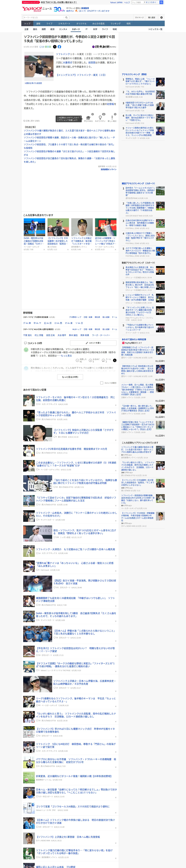Viewport: 186px width, 868px height.
Task: Open the article comment count bubble
Action: 42,47
